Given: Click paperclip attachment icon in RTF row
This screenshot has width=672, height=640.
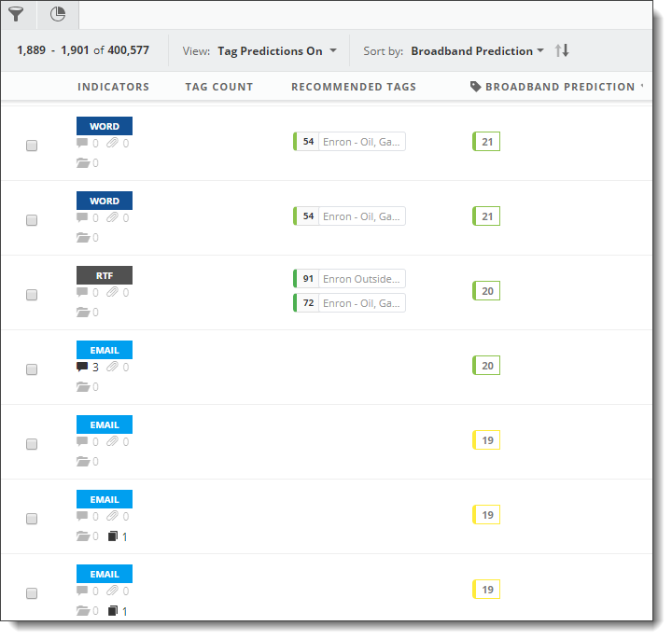Looking at the screenshot, I should 112,292.
